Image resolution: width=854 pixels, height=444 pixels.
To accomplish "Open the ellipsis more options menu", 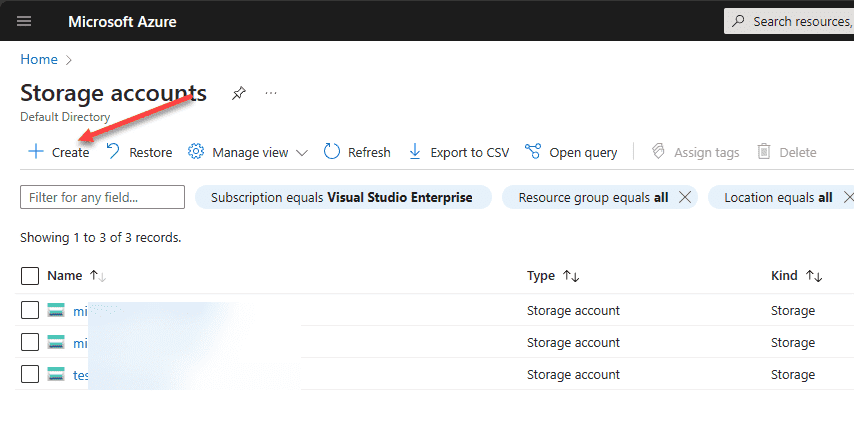I will coord(271,93).
